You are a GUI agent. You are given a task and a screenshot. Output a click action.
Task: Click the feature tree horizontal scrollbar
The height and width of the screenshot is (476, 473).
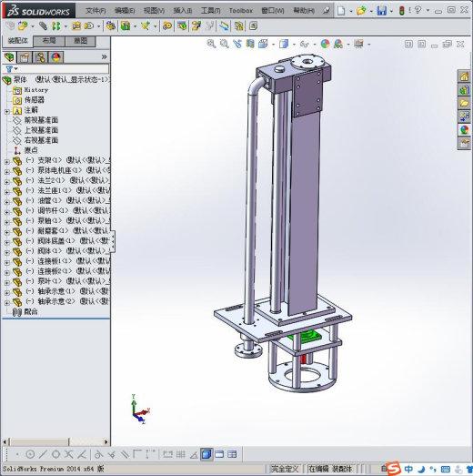click(x=55, y=441)
